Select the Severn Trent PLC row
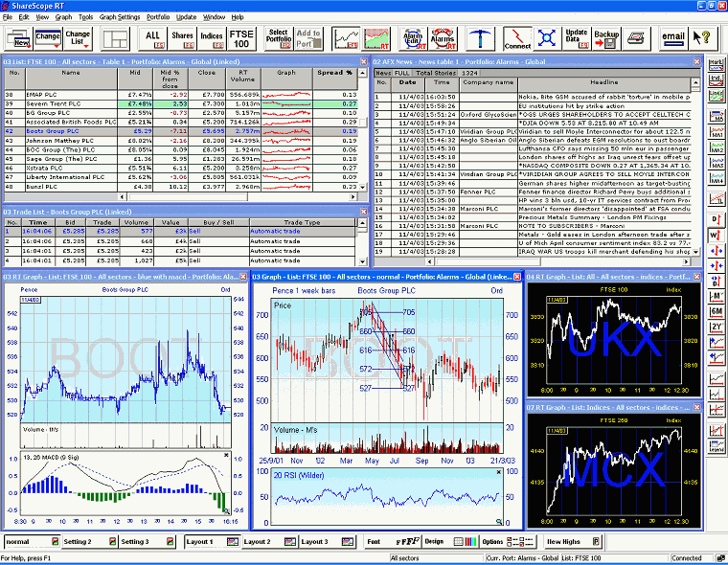Viewport: 728px width, 565px height. coord(181,104)
